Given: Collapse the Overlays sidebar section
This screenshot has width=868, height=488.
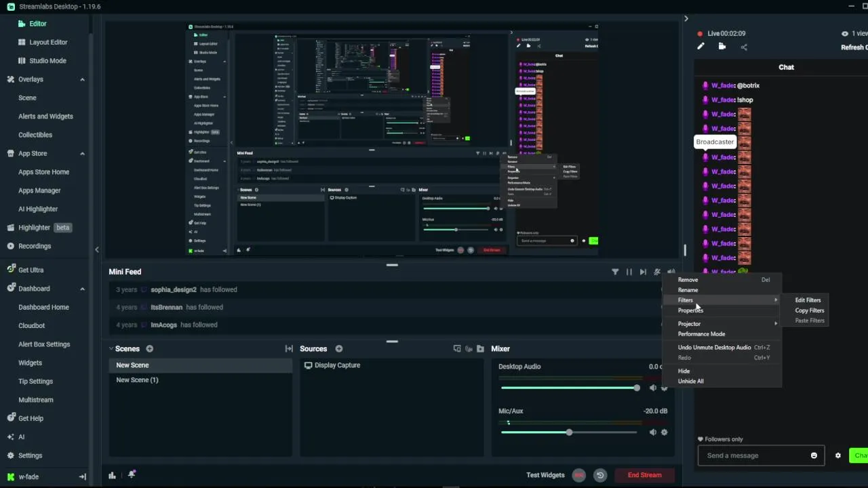Looking at the screenshot, I should click(82, 79).
